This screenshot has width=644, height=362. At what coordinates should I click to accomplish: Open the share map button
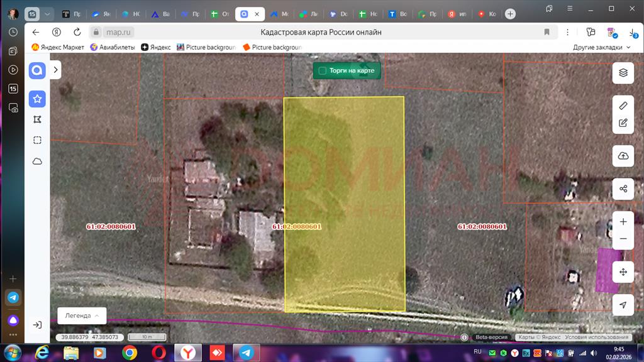pos(623,189)
